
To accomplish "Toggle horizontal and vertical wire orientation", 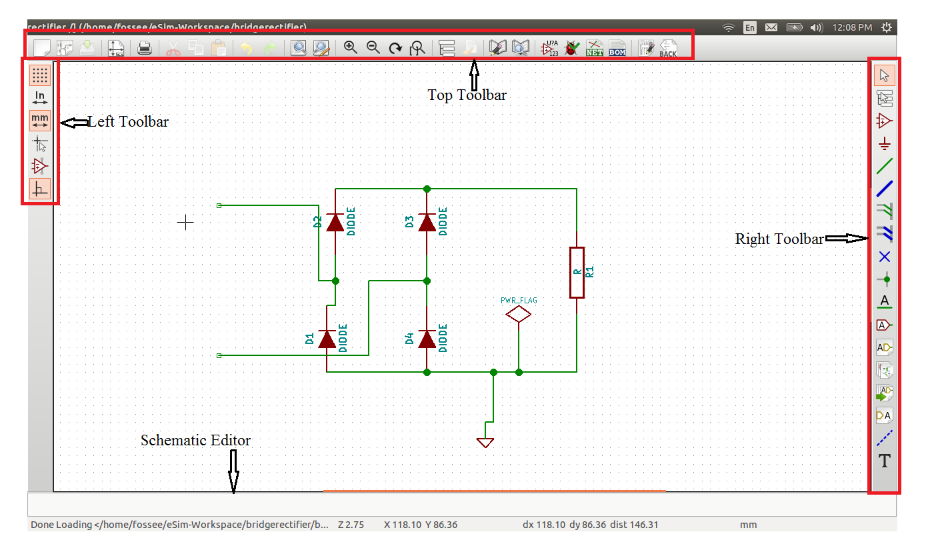I will click(40, 189).
